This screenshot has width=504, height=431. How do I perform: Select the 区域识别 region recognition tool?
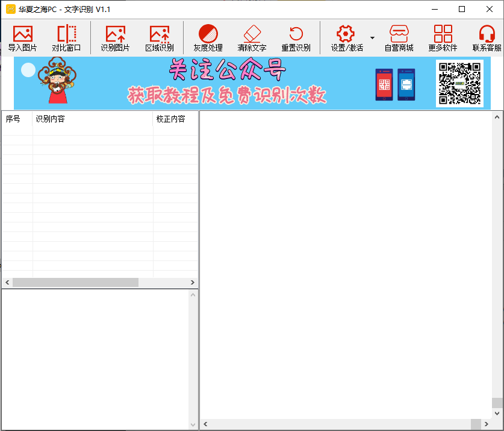159,34
